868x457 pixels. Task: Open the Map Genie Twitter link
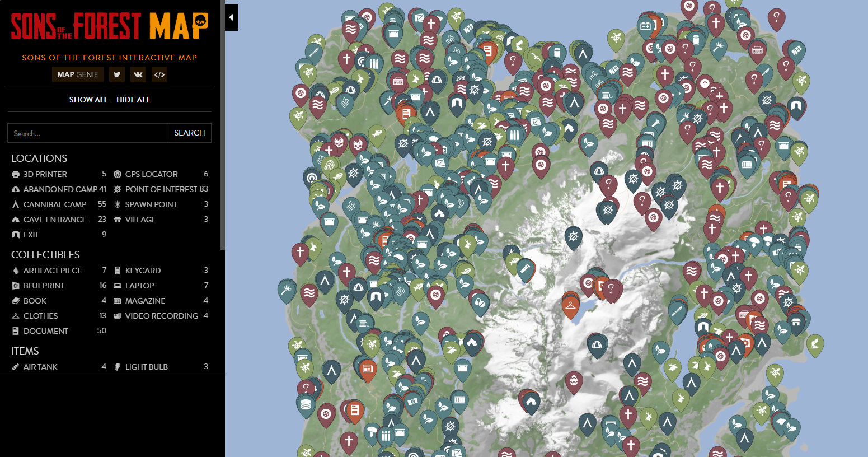pyautogui.click(x=117, y=74)
